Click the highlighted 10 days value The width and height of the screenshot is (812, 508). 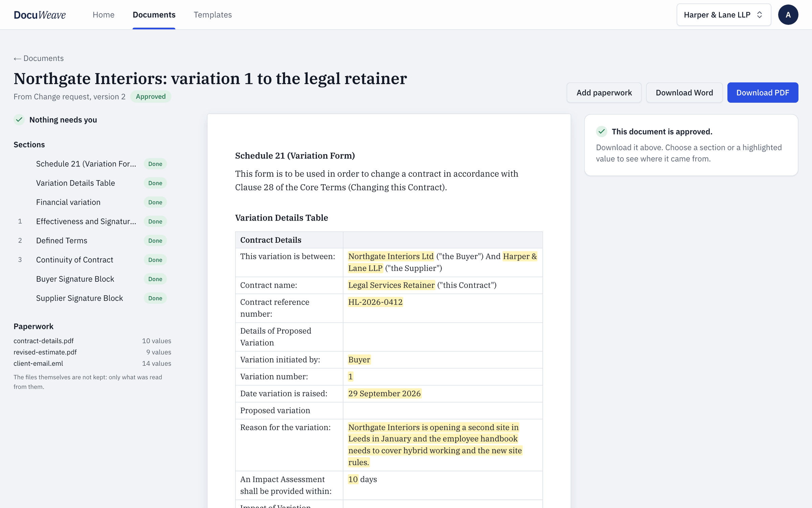tap(353, 479)
